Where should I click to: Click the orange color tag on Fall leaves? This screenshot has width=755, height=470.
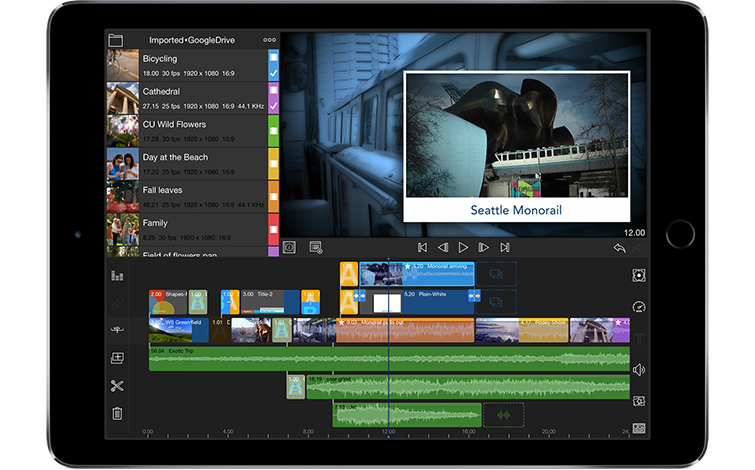pyautogui.click(x=273, y=196)
